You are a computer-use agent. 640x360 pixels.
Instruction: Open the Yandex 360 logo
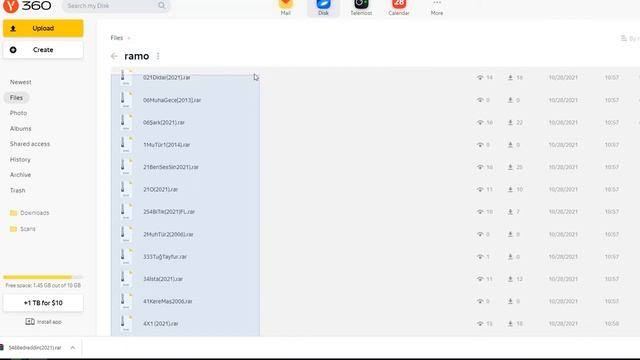(27, 6)
